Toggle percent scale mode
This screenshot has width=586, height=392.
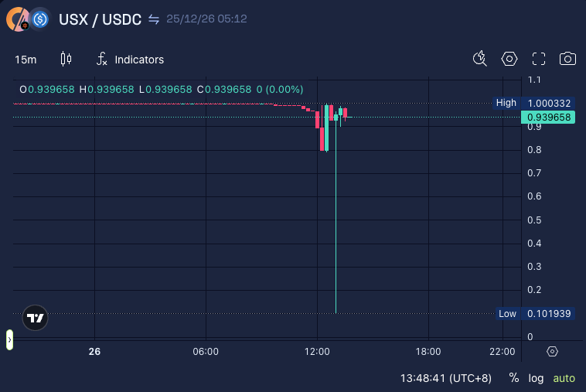(x=514, y=378)
